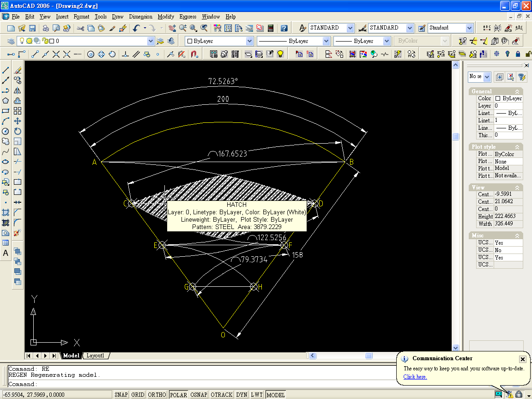Toggle LWT lineweight display
The image size is (532, 399).
point(256,394)
